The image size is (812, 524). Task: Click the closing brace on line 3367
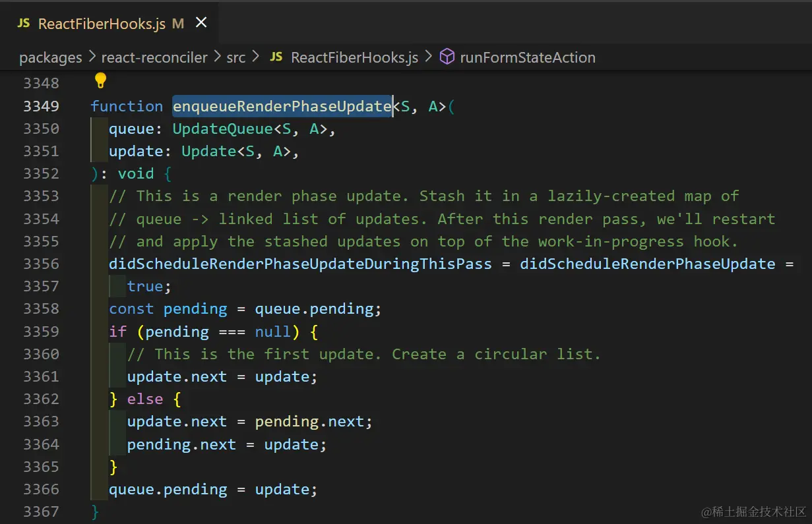95,511
